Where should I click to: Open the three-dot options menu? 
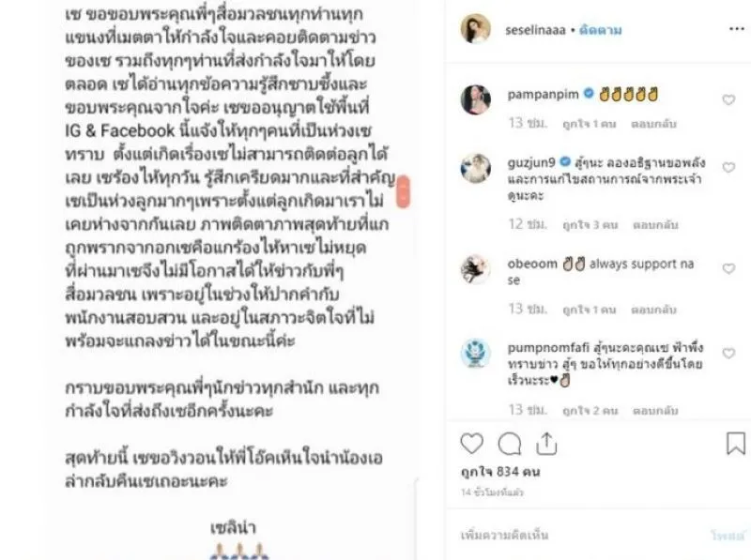(736, 29)
